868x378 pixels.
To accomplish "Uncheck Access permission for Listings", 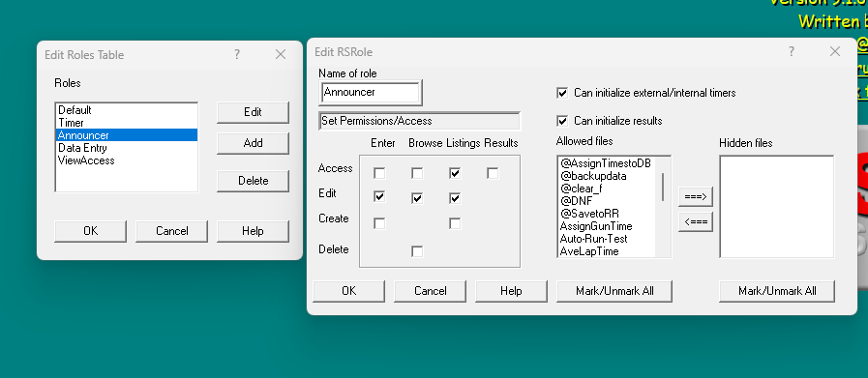I will click(455, 173).
